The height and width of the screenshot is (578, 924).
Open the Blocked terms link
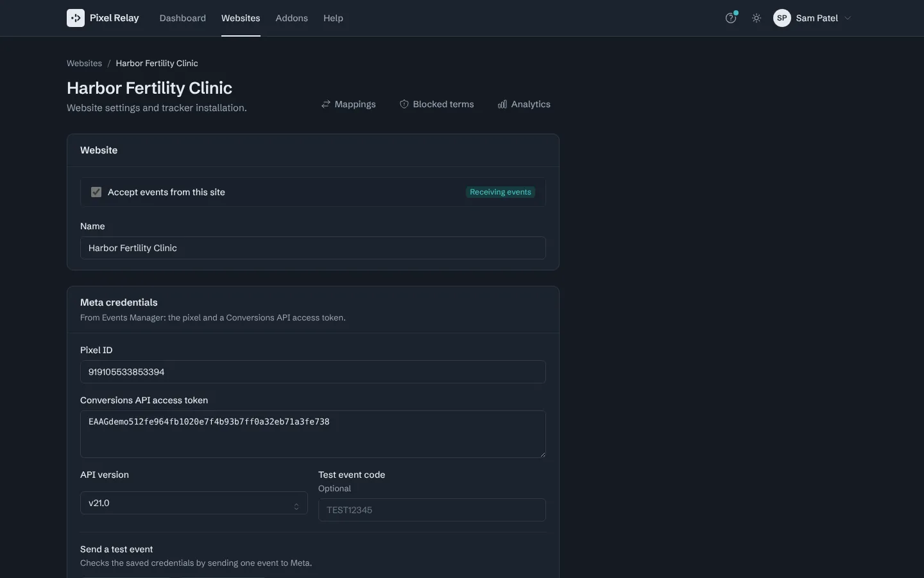coord(437,104)
